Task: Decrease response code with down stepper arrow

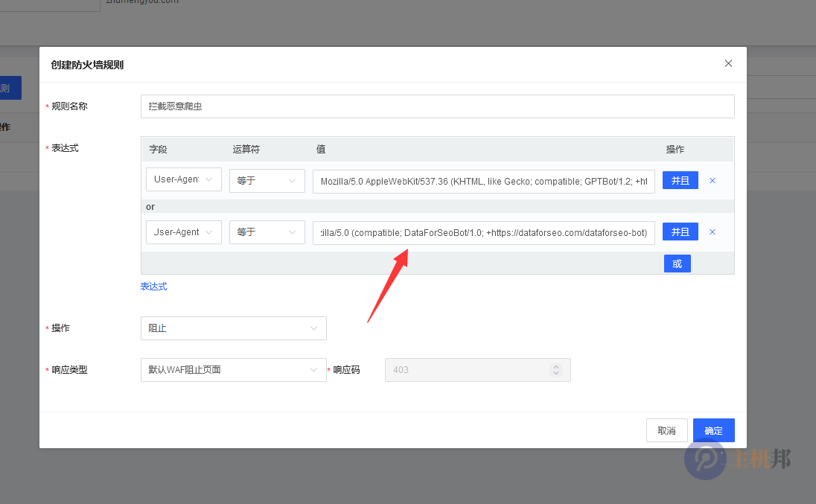Action: (556, 373)
